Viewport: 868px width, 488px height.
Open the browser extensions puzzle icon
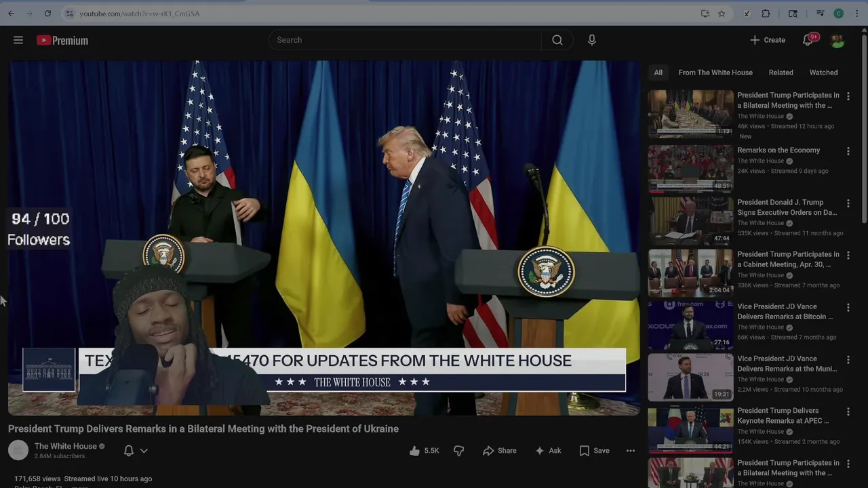(x=766, y=14)
